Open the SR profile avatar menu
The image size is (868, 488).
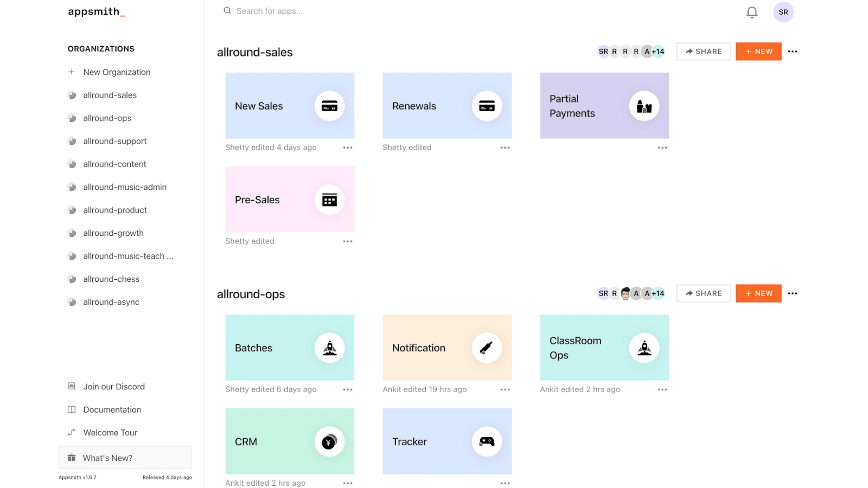(783, 12)
